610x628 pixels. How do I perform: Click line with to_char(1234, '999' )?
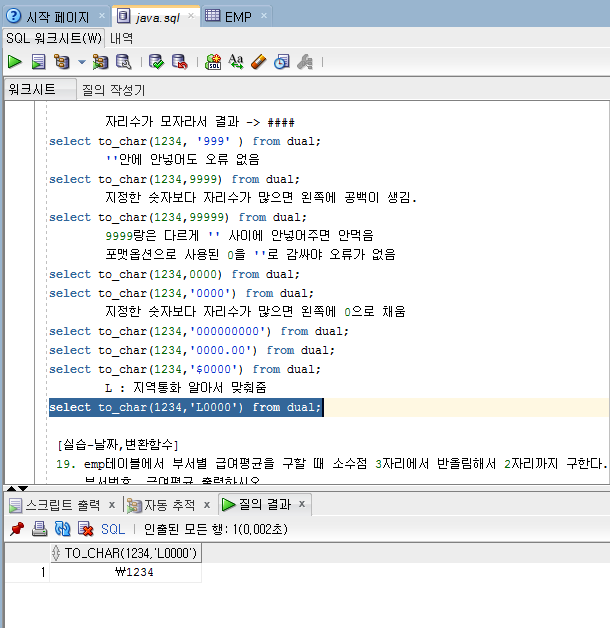pos(185,141)
